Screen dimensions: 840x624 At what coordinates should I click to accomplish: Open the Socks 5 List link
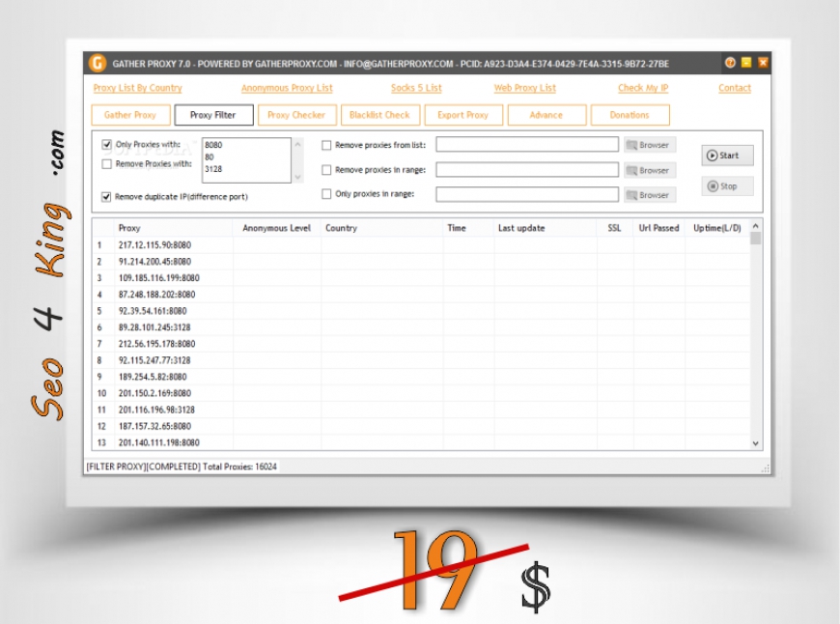tap(416, 88)
